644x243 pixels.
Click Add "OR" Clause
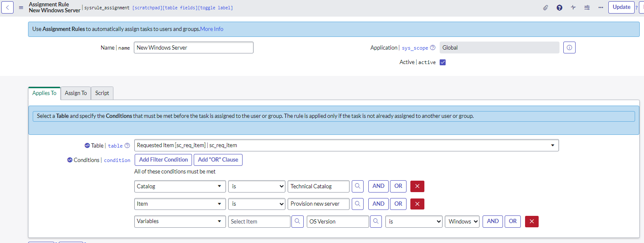pyautogui.click(x=218, y=160)
